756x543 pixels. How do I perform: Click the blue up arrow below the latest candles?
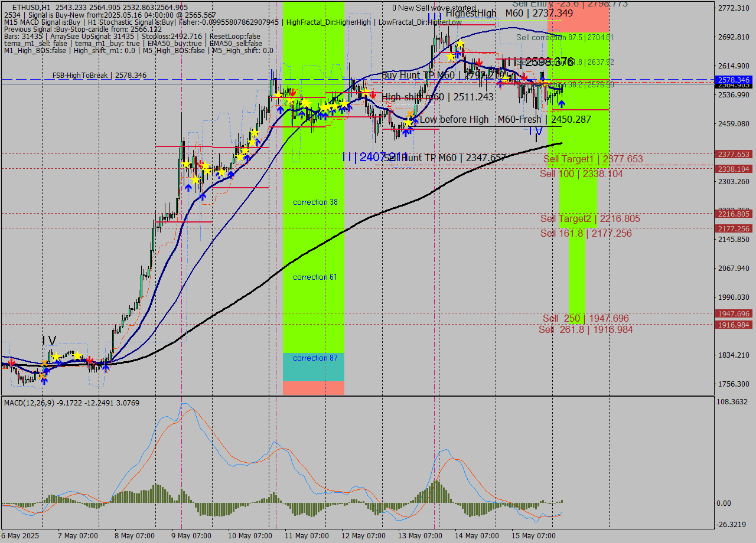[561, 104]
